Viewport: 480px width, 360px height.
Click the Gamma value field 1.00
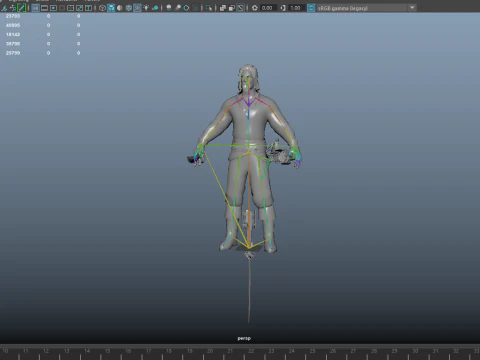click(296, 8)
